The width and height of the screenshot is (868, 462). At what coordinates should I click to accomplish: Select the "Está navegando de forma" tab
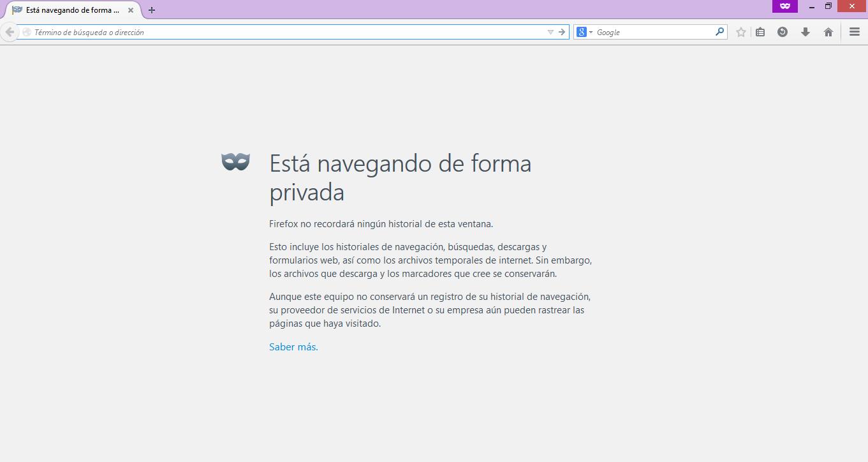70,10
